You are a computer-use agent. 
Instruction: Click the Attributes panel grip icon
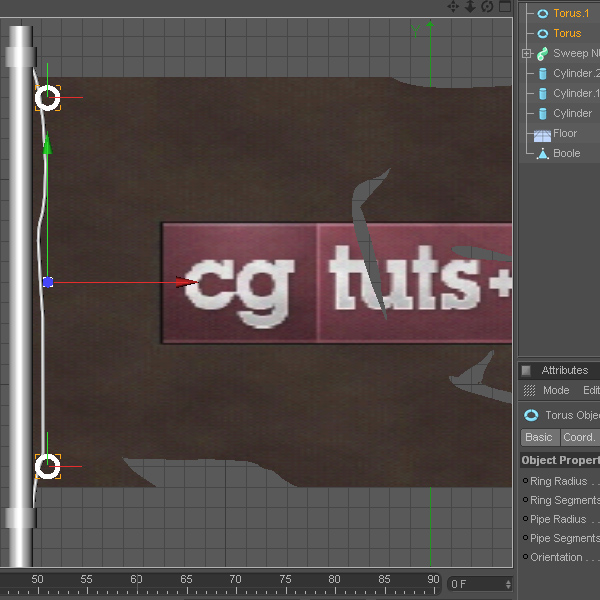(x=527, y=370)
